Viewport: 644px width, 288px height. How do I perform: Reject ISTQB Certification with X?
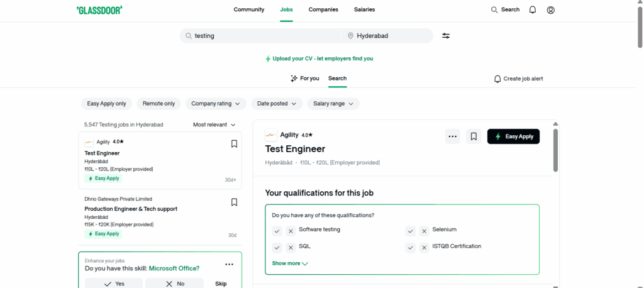(425, 248)
